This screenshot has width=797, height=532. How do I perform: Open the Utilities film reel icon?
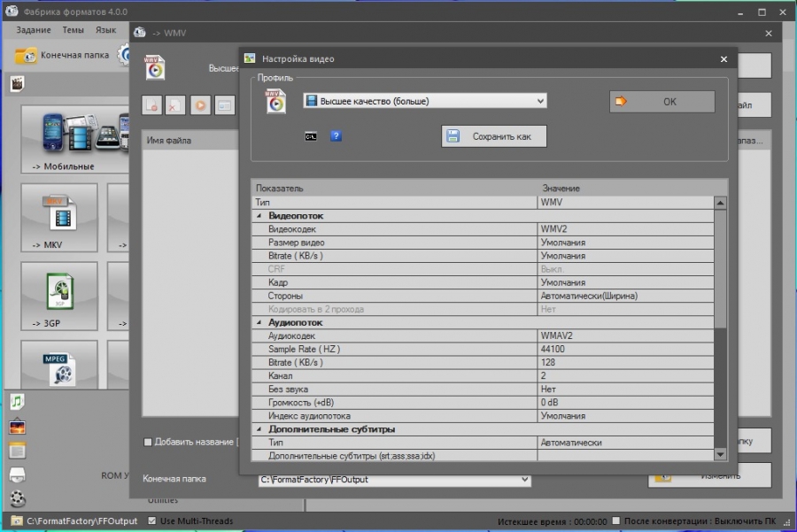[x=18, y=498]
